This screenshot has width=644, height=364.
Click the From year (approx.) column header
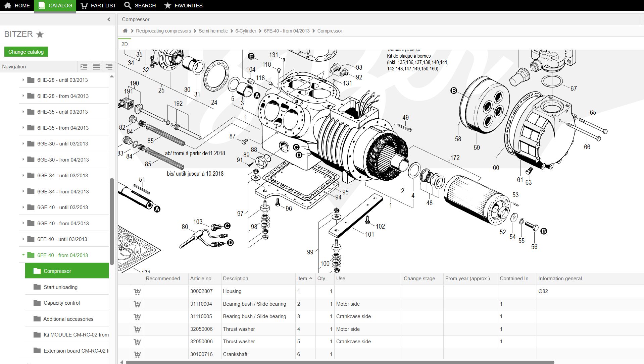coord(470,279)
